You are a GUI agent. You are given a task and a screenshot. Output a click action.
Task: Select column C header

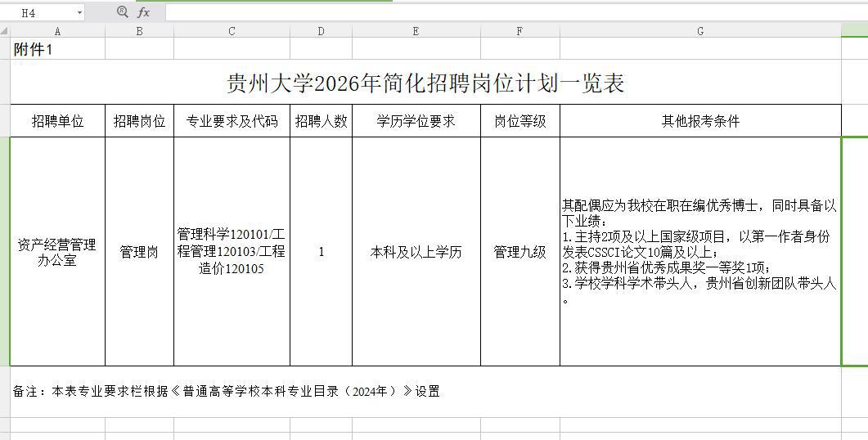coord(232,31)
